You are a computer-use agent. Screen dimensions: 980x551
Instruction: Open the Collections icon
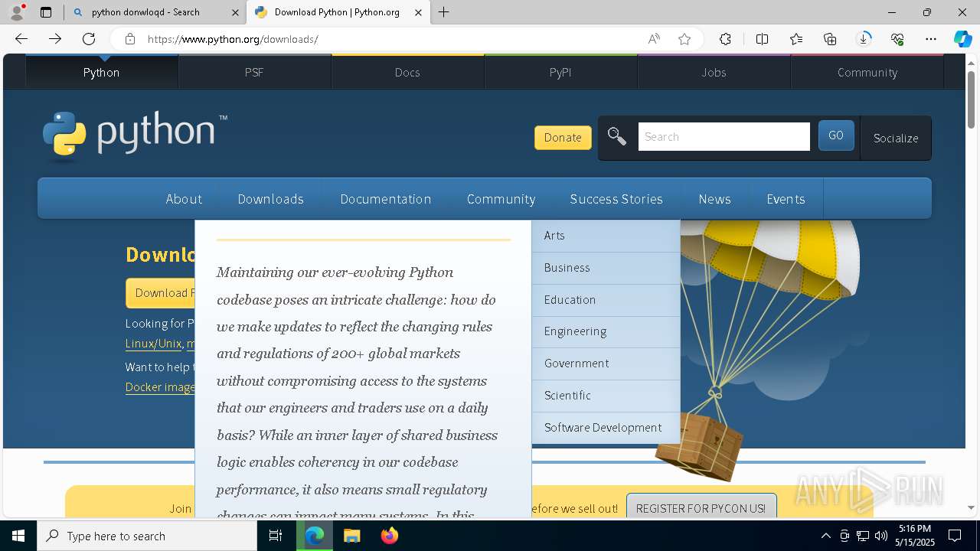click(830, 39)
